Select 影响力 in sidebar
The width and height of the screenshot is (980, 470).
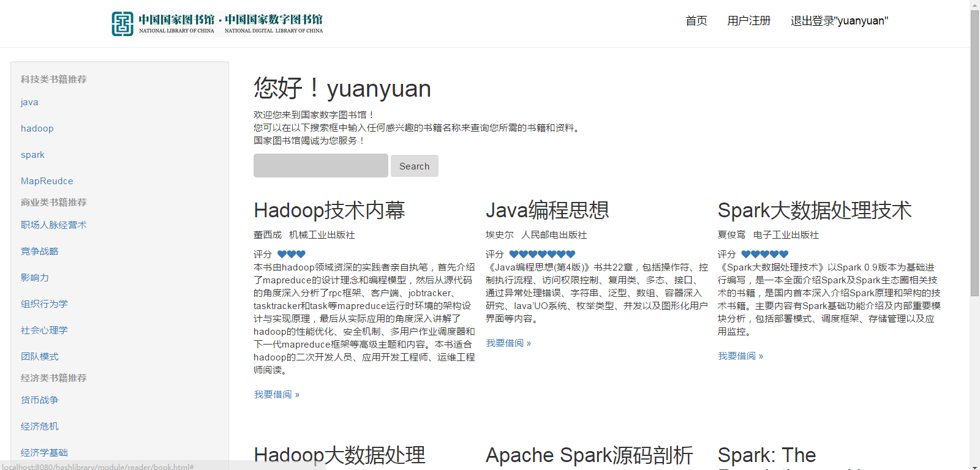[x=35, y=278]
